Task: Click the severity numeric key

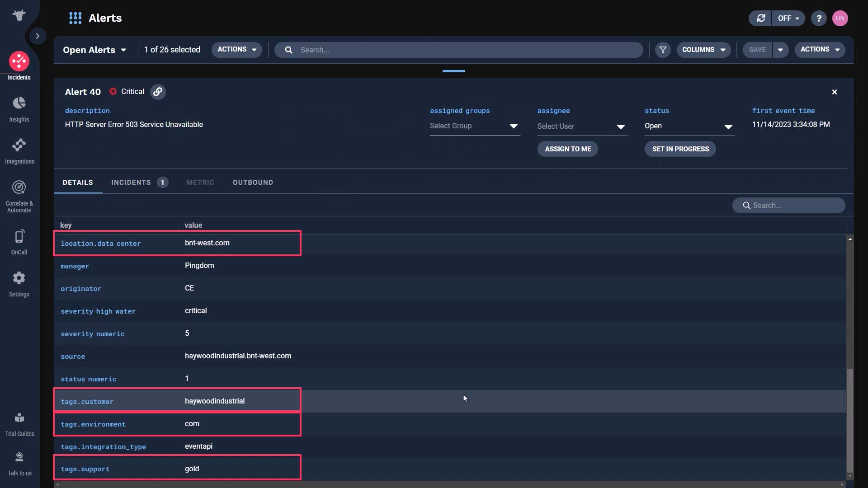Action: (92, 334)
